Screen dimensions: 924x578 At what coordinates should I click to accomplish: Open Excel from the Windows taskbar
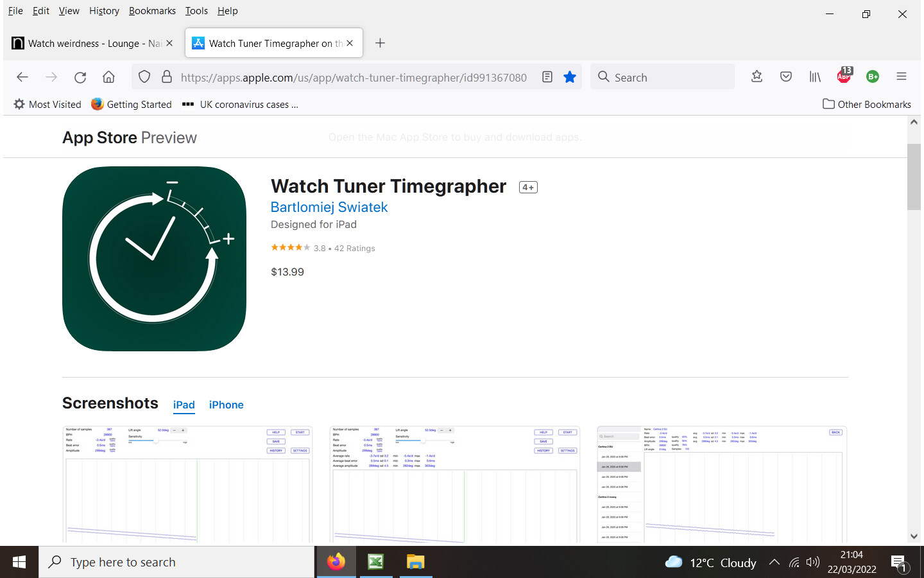point(375,563)
